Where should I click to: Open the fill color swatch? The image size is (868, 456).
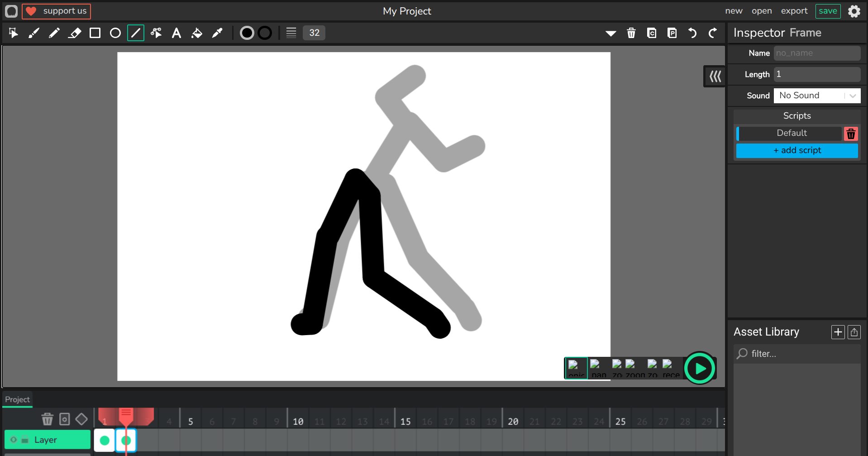(x=247, y=33)
